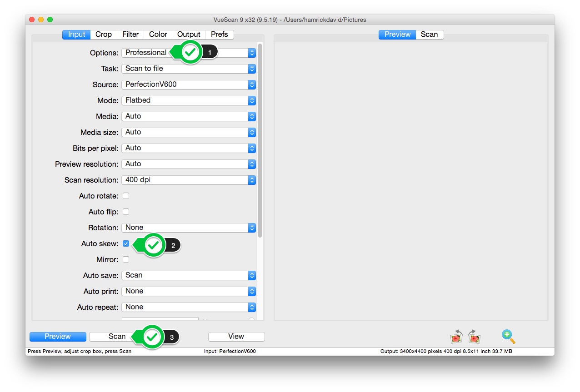This screenshot has height=392, width=580.
Task: Switch to the Scan tab in the preview pane
Action: [x=429, y=35]
